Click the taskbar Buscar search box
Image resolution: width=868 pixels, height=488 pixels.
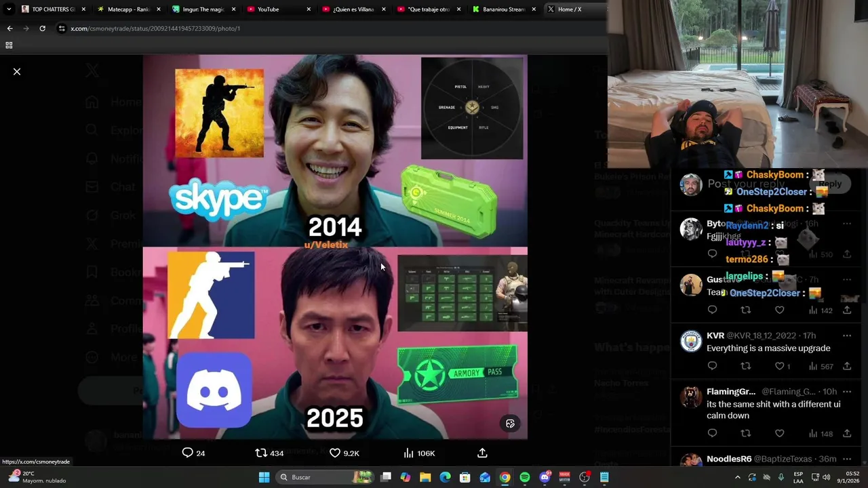325,477
